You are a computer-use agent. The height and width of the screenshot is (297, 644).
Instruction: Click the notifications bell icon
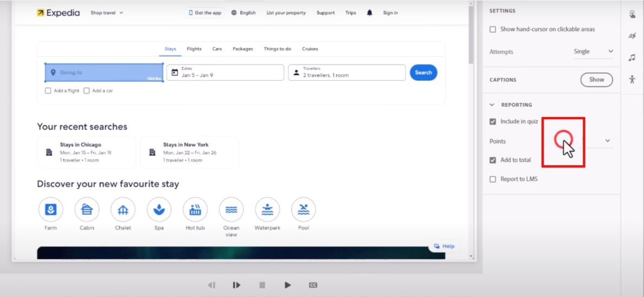tap(370, 12)
